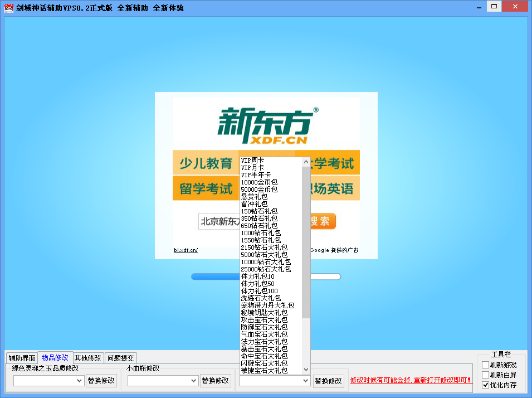This screenshot has height=398, width=532.
Task: Click 替换修改 in the 小血瓶修改 group
Action: (x=216, y=381)
